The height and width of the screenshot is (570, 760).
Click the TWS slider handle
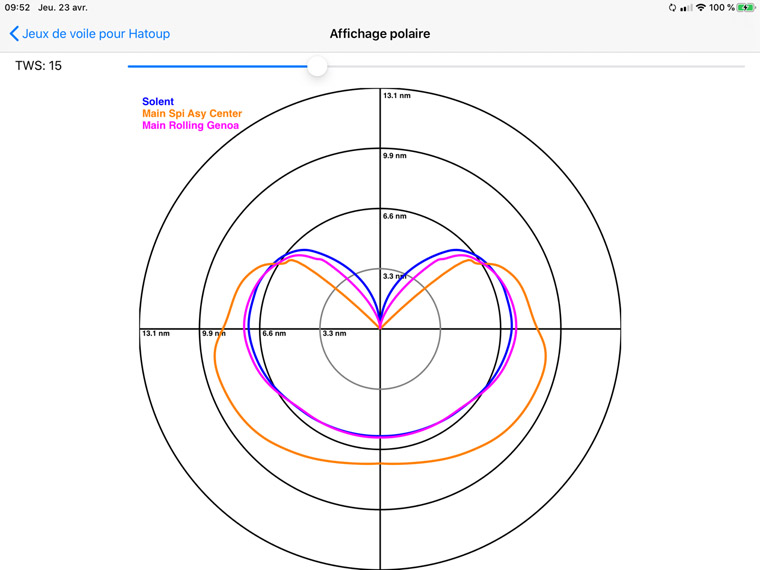point(317,66)
